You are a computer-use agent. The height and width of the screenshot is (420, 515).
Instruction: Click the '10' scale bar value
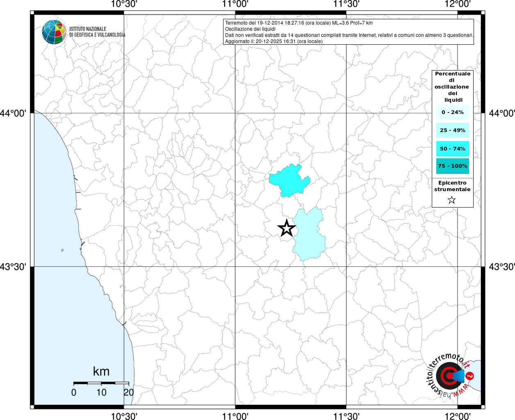coord(101,393)
